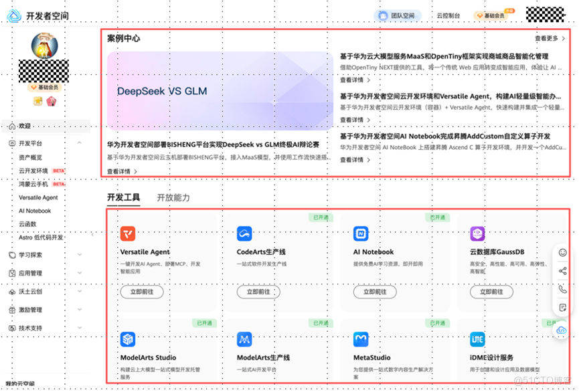The height and width of the screenshot is (392, 579).
Task: Open the 云数据库GaussDB icon
Action: (x=478, y=233)
